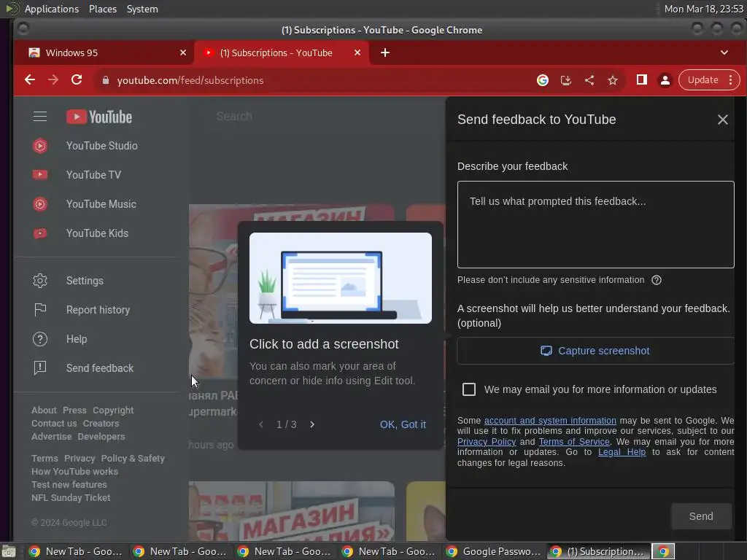The height and width of the screenshot is (560, 747).
Task: Bookmark this tab with star icon
Action: coord(613,80)
